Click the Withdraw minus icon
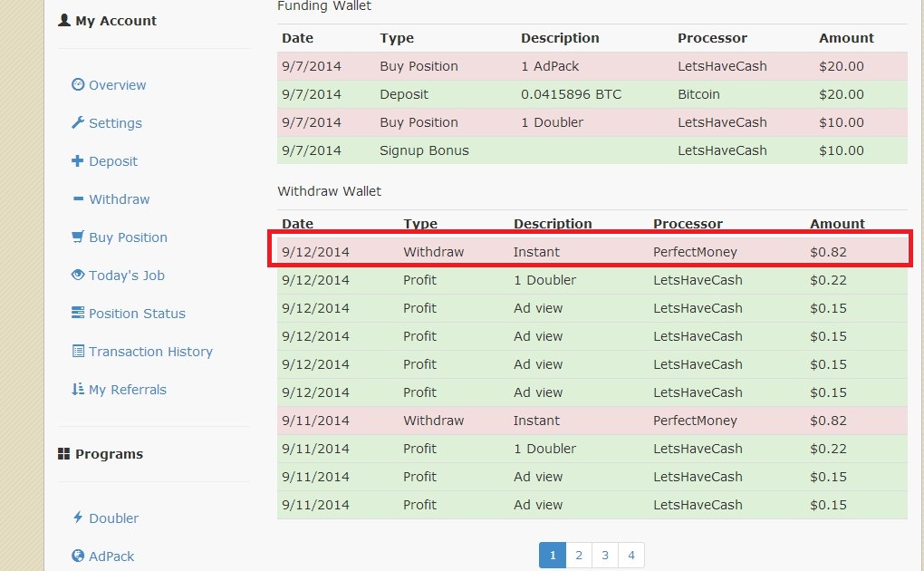 coord(78,199)
